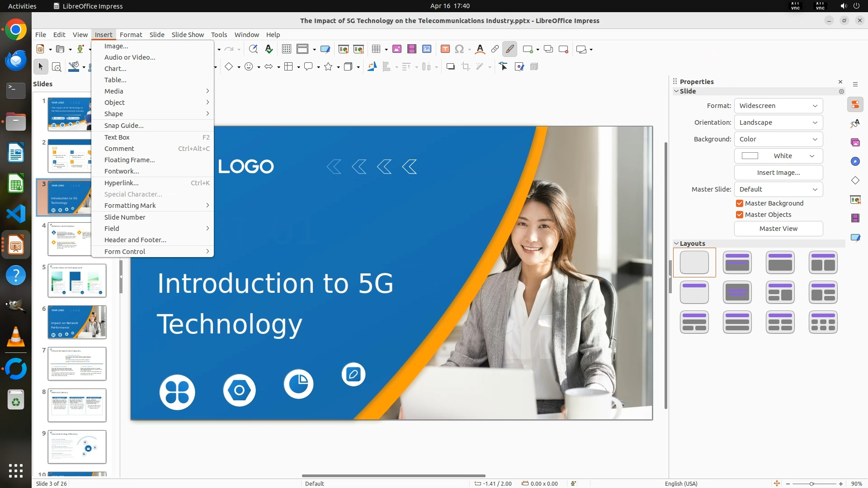
Task: Click the Spelling check icon
Action: [269, 49]
